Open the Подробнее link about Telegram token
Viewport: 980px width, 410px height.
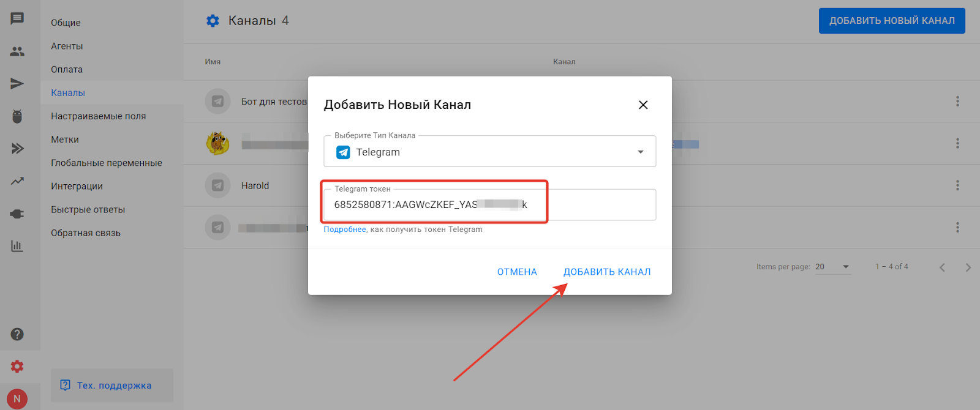(345, 229)
